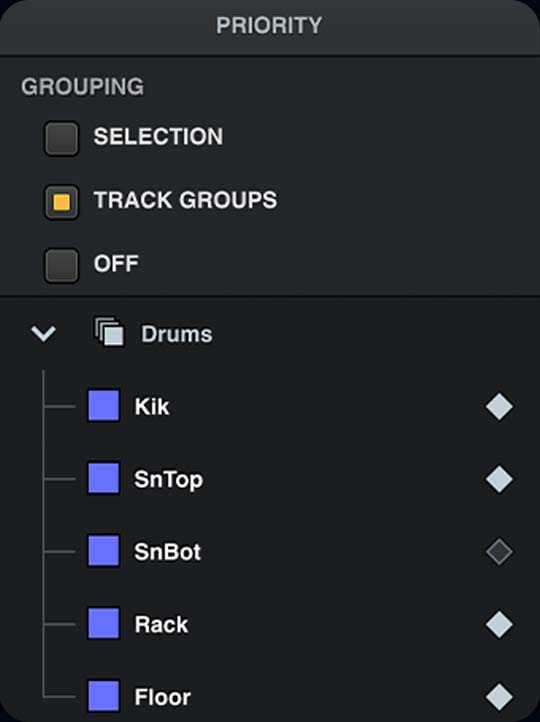Click the Kik track color swatch
The image size is (540, 722).
coord(104,406)
